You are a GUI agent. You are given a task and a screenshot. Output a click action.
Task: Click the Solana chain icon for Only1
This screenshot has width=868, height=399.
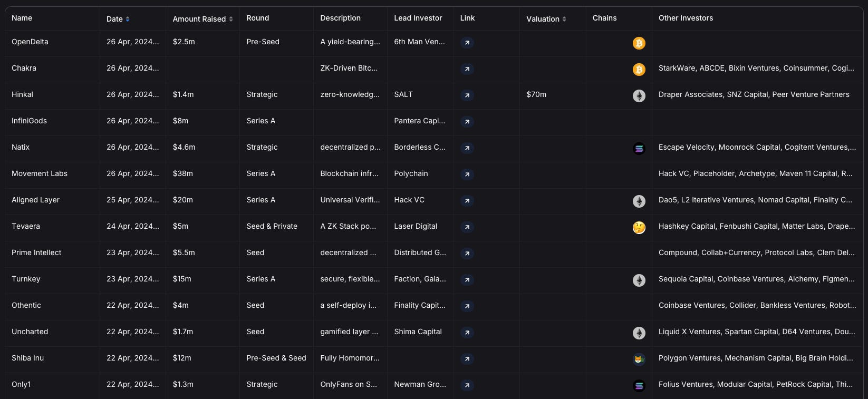639,386
